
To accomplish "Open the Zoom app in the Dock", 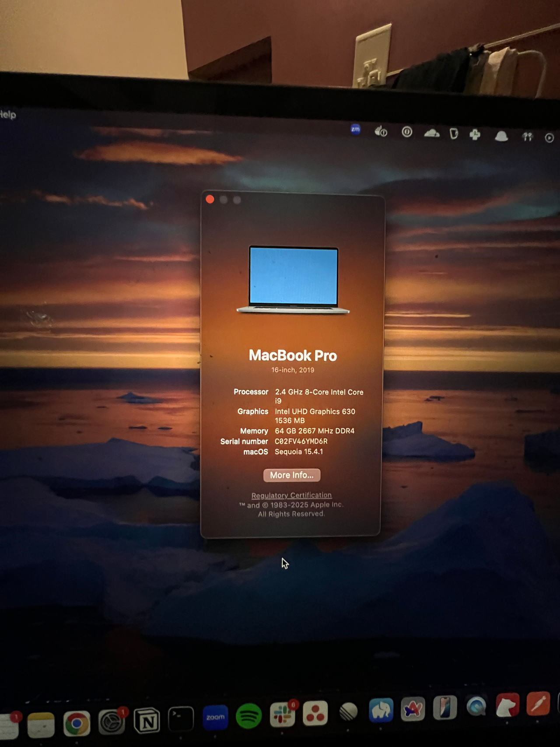I will click(215, 717).
